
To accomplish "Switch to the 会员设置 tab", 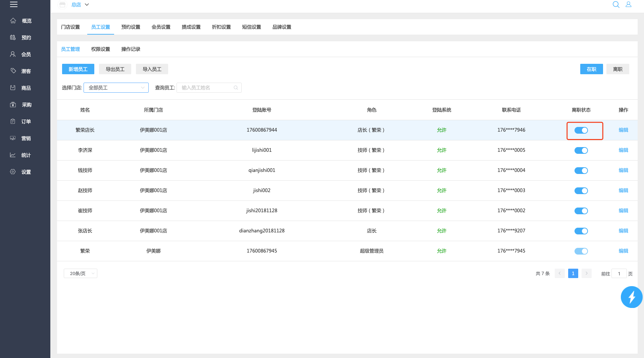I will 161,27.
